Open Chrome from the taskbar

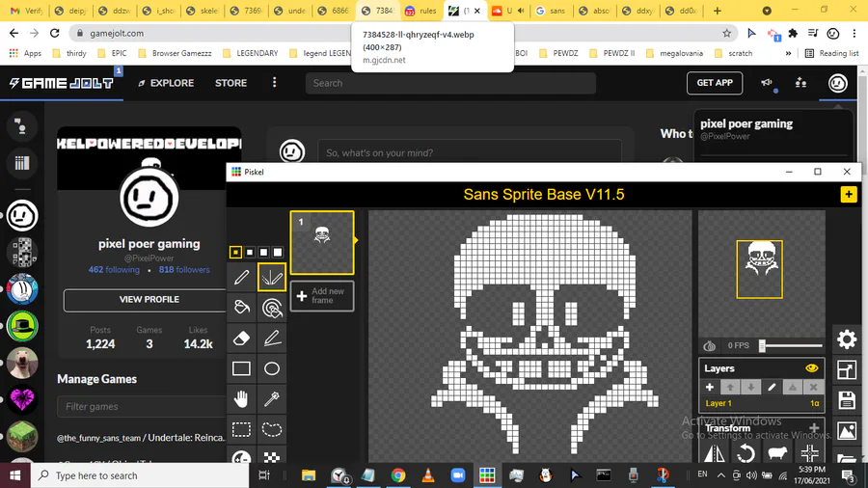[398, 475]
